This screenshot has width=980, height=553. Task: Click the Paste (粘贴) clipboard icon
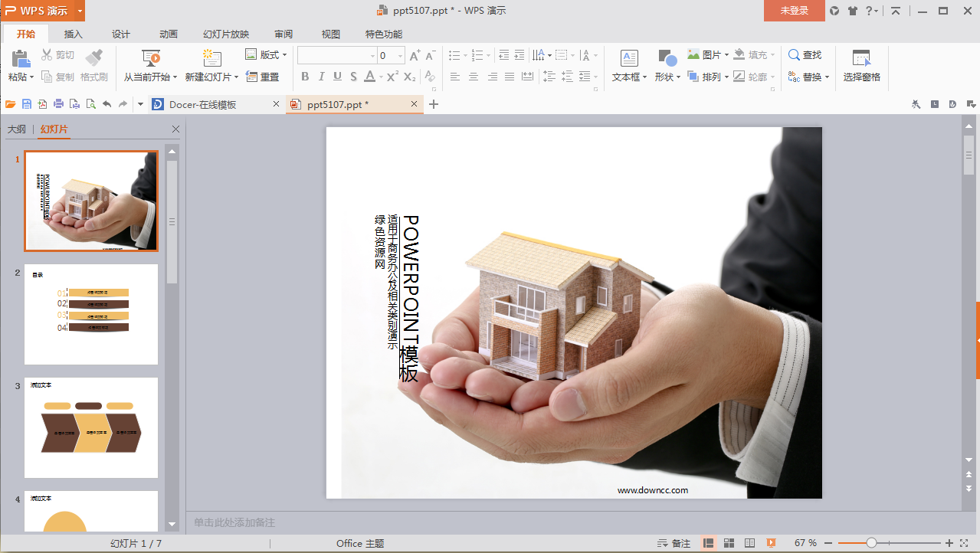[x=21, y=58]
